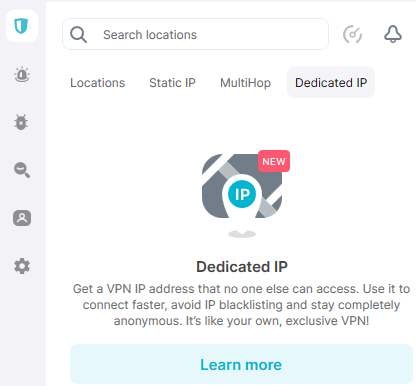
Task: Switch to the Locations tab
Action: click(97, 83)
